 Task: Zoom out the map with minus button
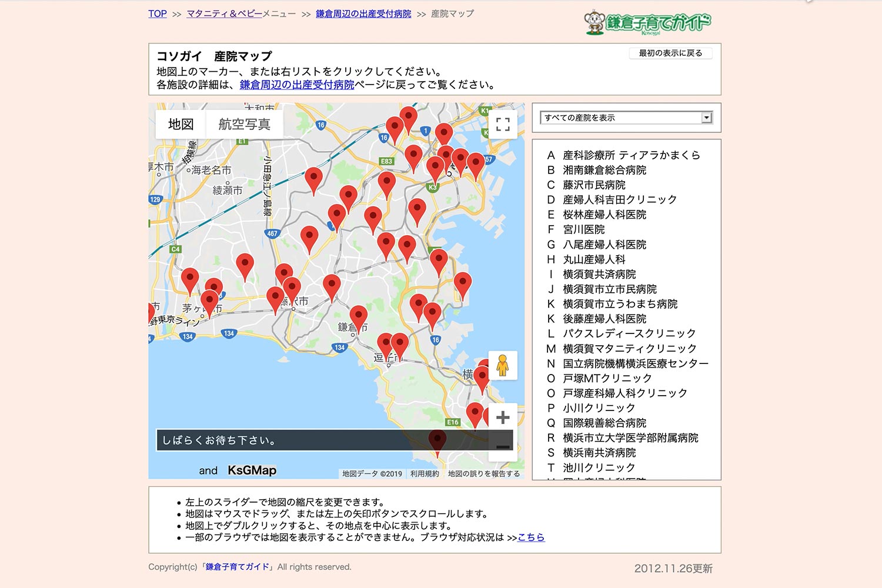tap(502, 447)
